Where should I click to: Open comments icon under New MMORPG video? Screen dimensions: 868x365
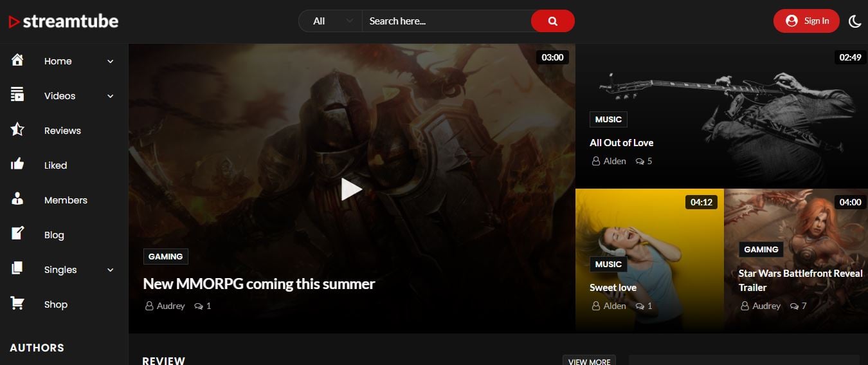pyautogui.click(x=198, y=306)
